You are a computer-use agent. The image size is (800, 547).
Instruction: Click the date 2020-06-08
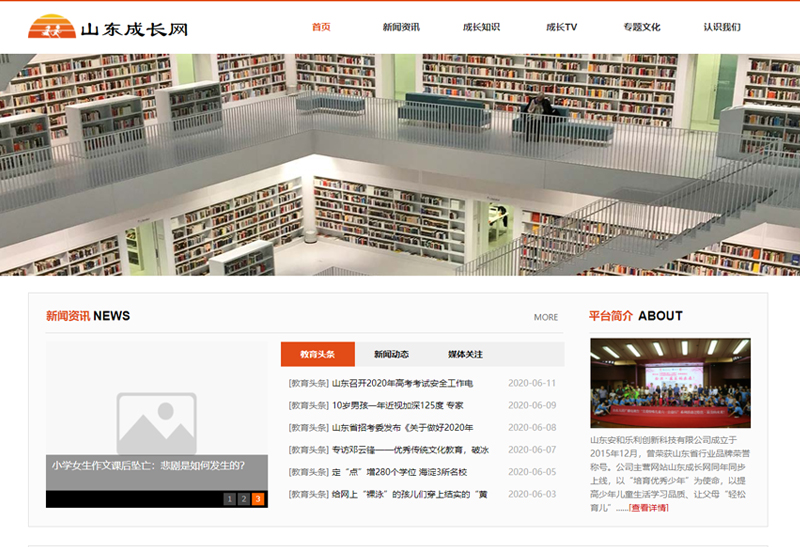pyautogui.click(x=532, y=428)
